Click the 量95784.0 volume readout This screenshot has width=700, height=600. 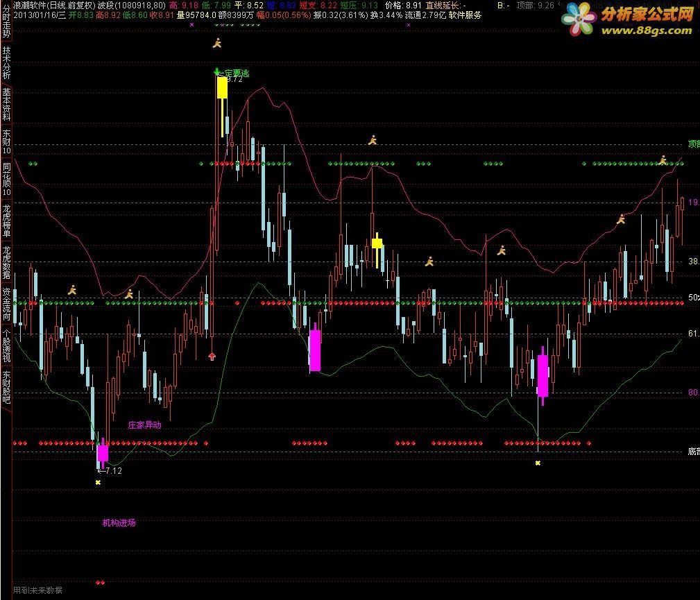coord(196,15)
